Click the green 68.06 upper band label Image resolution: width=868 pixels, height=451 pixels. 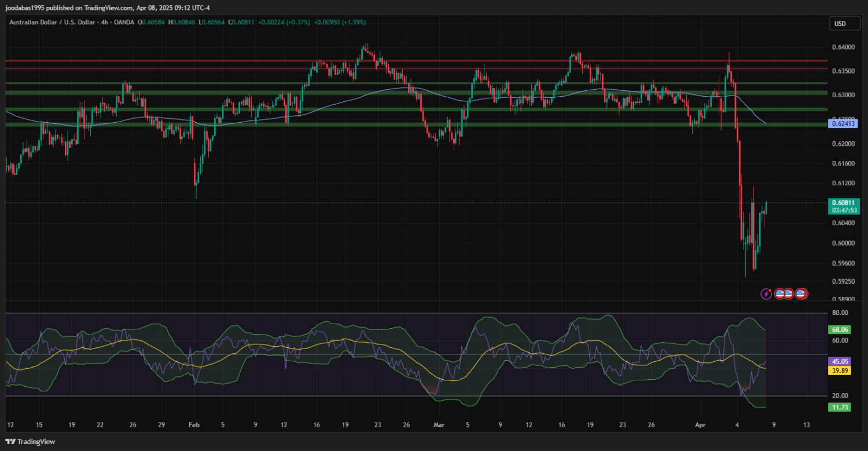(840, 329)
